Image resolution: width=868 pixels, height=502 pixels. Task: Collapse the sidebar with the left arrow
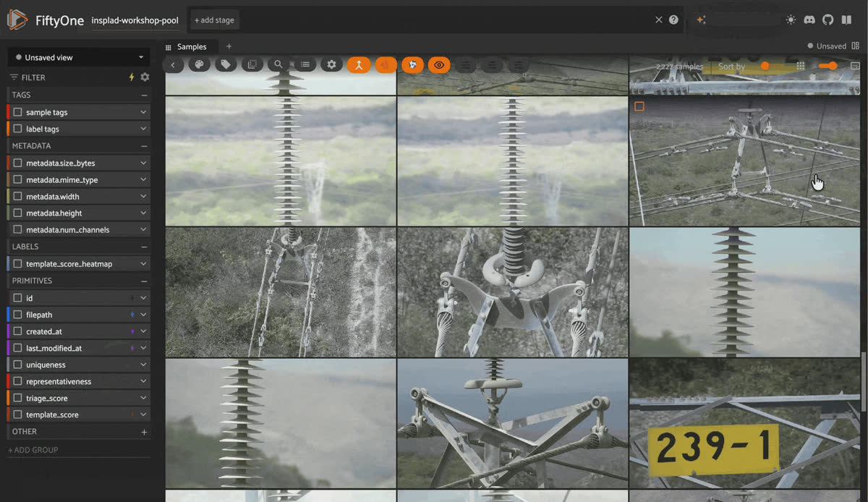[173, 65]
